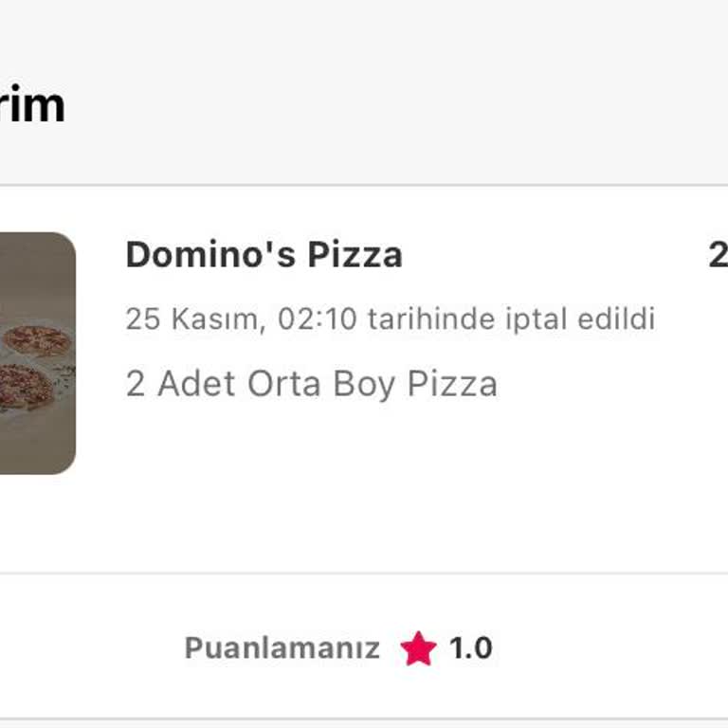
Task: Click the "02:10" time in the cancellation line
Action: [x=317, y=319]
